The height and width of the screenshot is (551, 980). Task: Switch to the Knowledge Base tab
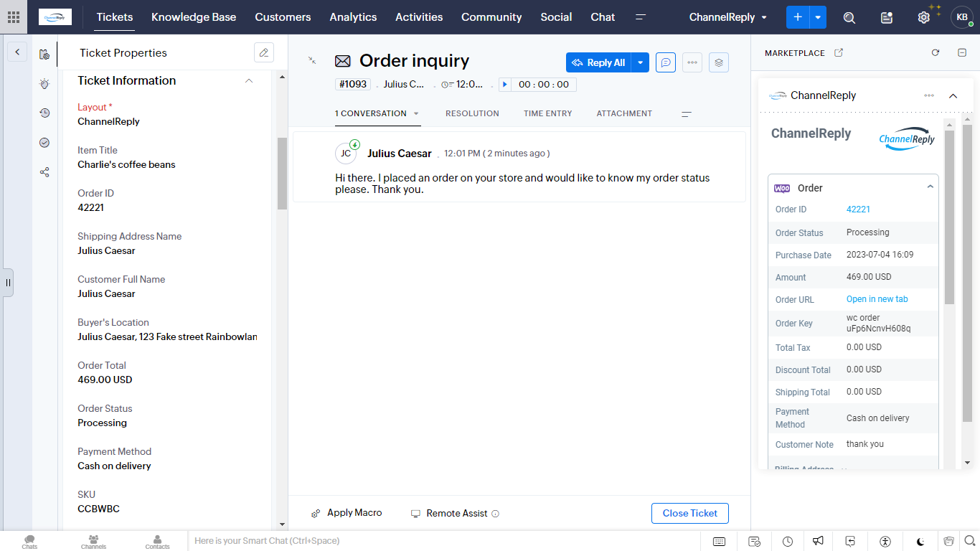(x=194, y=17)
